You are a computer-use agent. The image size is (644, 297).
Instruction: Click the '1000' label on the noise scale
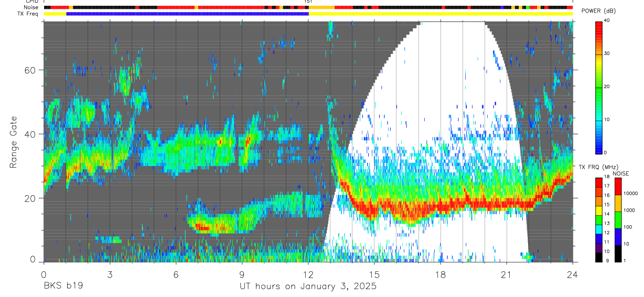point(628,210)
